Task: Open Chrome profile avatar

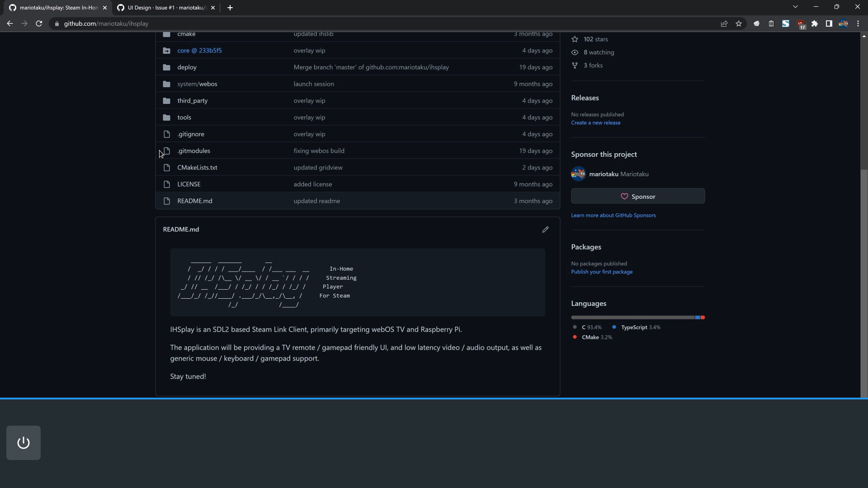Action: (x=844, y=23)
